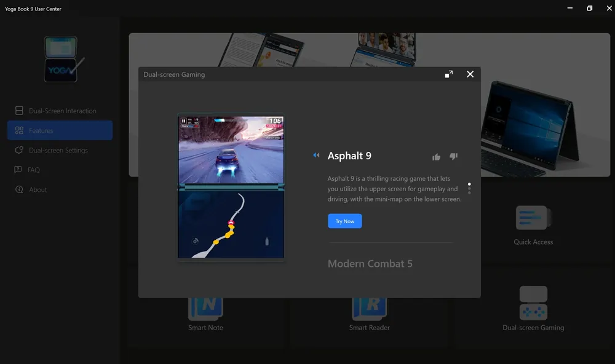Open Dual-Screen Interaction section
Viewport: 615px width, 364px height.
(x=60, y=111)
